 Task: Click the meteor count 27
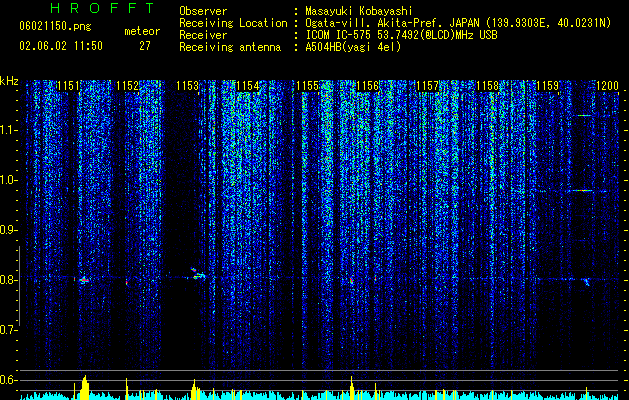(145, 46)
